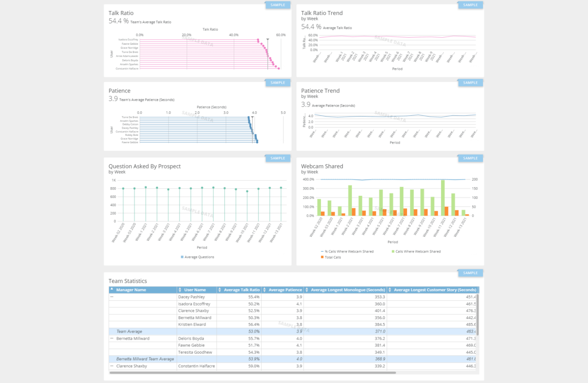
Task: Click the Dacey Pashley user name cell
Action: (x=192, y=297)
